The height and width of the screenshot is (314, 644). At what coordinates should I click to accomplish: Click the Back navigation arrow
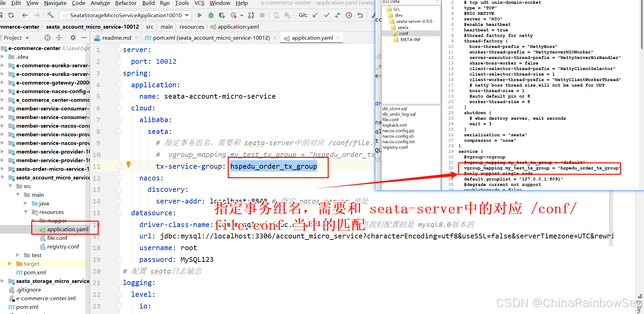tap(25, 15)
